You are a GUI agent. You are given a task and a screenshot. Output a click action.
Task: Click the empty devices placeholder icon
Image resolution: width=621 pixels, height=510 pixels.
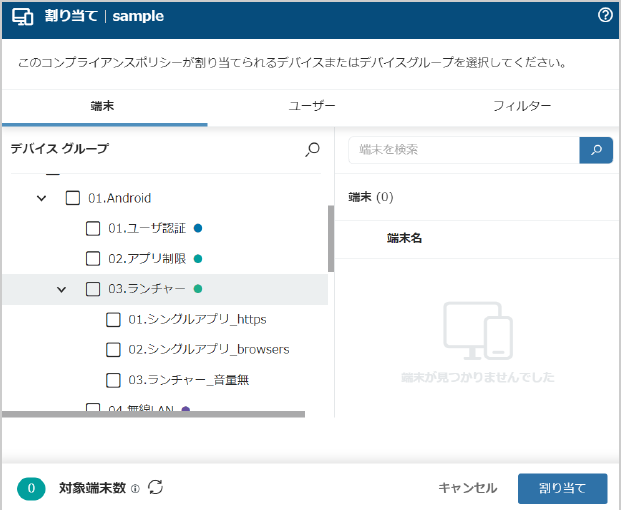478,331
